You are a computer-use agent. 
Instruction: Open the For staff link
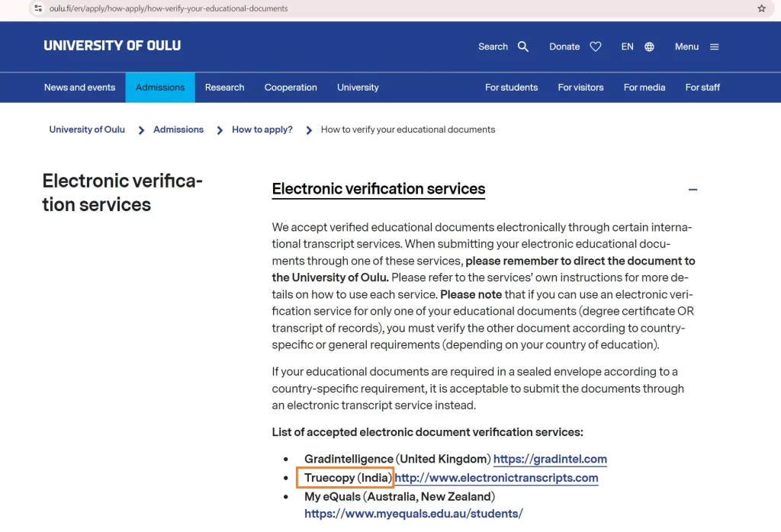(702, 88)
